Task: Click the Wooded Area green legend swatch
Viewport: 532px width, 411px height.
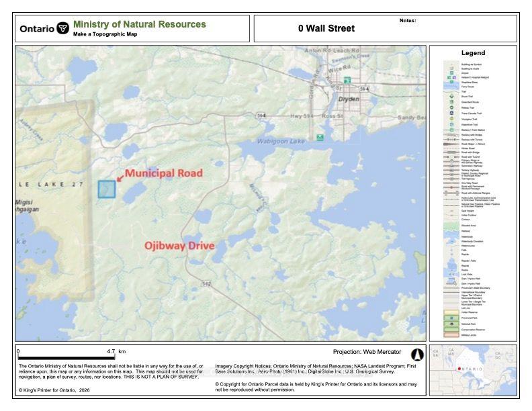Action: [451, 226]
